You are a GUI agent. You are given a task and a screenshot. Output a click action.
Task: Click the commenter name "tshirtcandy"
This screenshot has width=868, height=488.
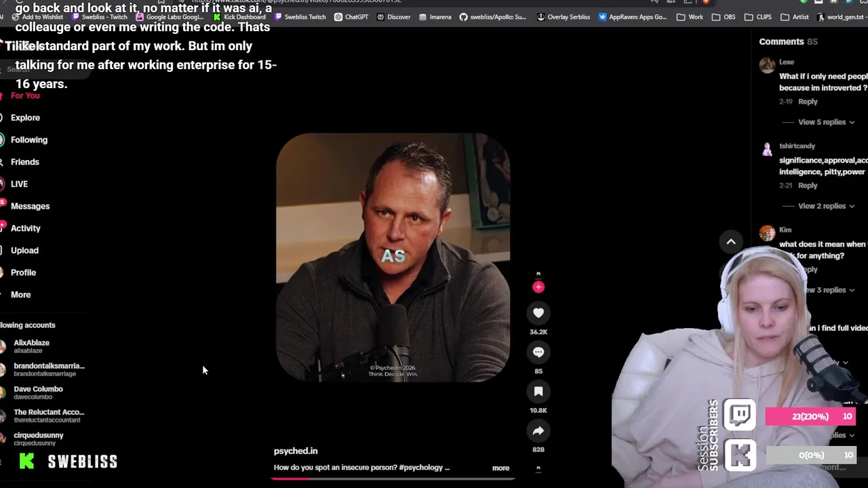pos(797,146)
